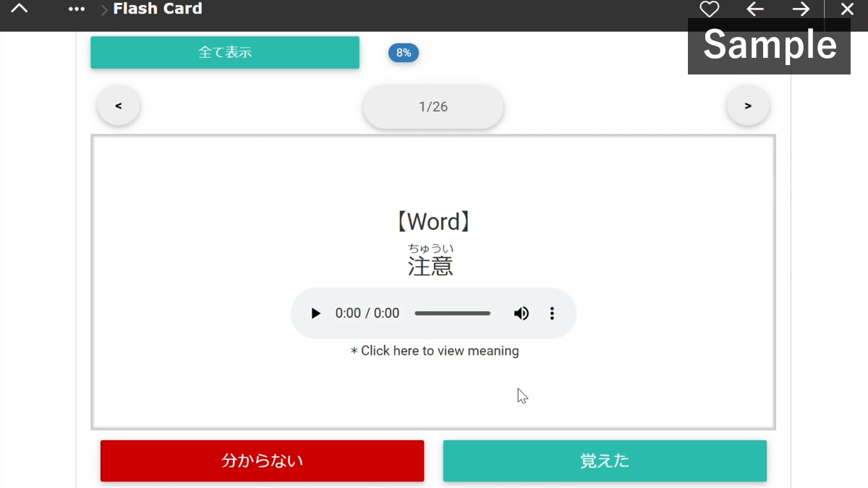Play the audio pronunciation
The image size is (868, 488).
pos(315,313)
